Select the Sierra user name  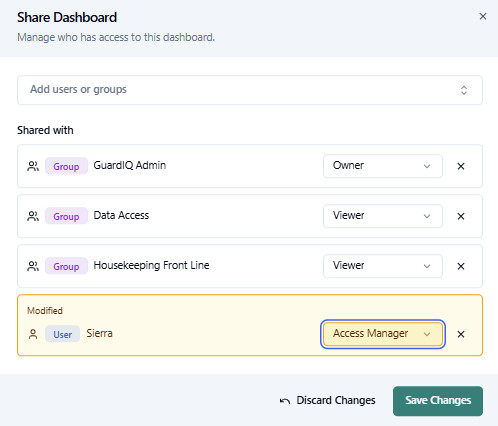[99, 333]
